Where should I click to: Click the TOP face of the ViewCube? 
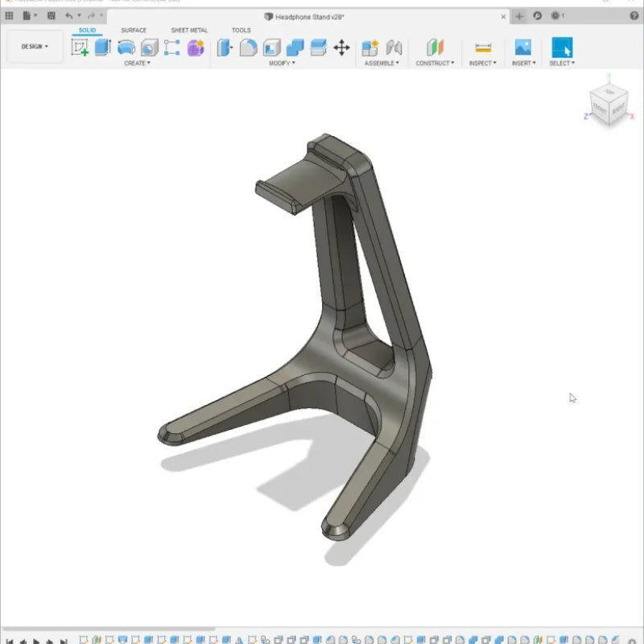[x=610, y=92]
